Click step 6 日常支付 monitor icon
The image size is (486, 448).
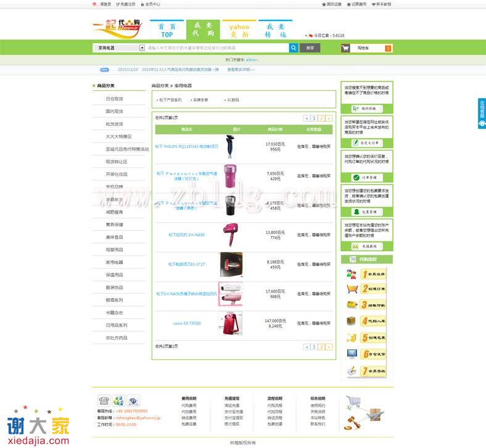tap(352, 354)
